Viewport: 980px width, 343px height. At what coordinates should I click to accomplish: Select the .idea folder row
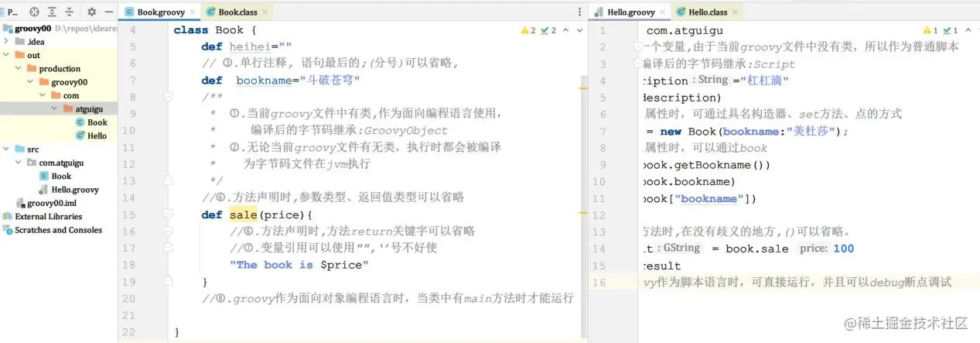tap(59, 42)
